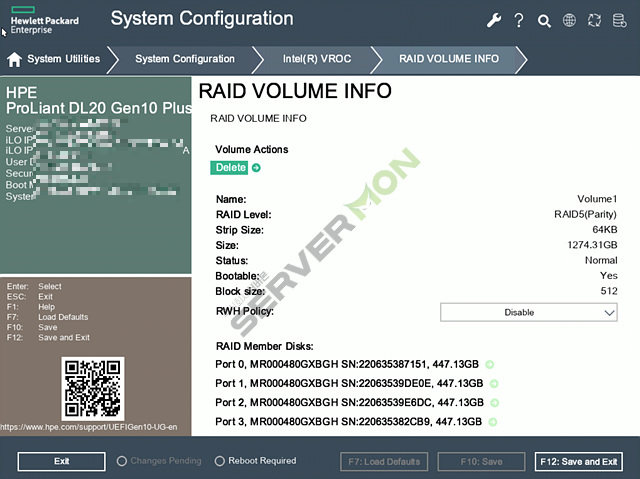
Task: Click the Volume1 name value
Action: point(597,199)
